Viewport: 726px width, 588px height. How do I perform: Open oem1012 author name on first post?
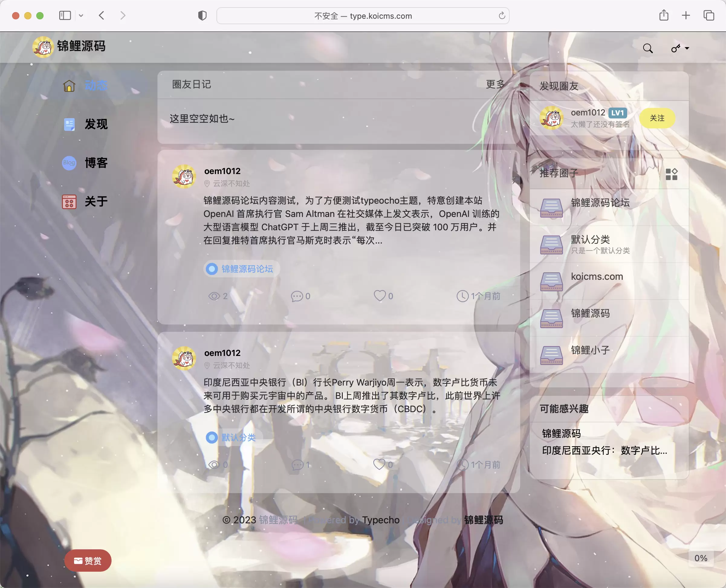[x=222, y=171]
